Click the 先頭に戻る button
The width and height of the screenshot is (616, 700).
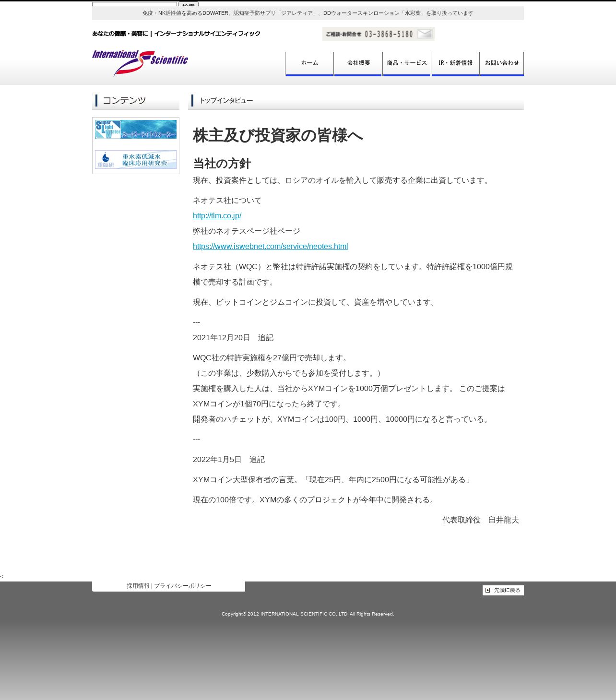(503, 590)
